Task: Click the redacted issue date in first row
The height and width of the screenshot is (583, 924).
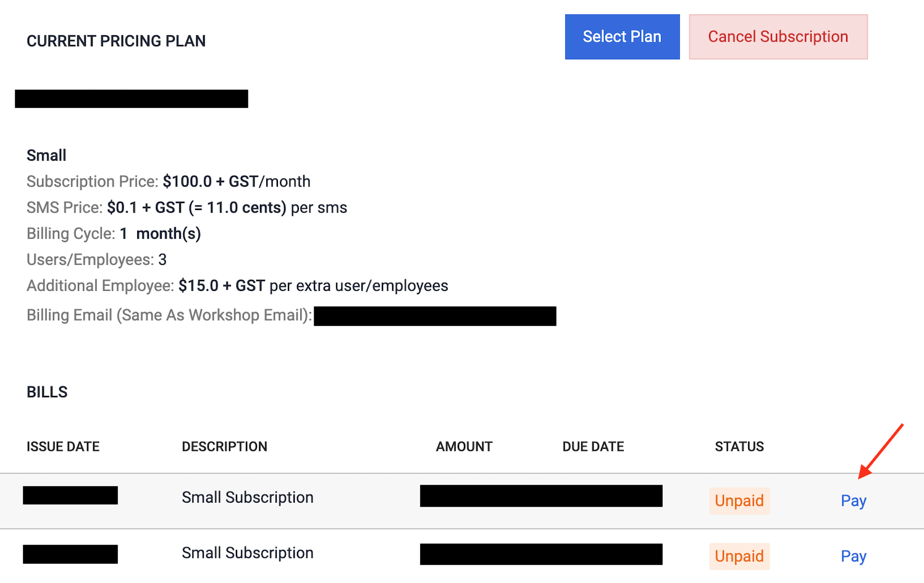Action: coord(70,495)
